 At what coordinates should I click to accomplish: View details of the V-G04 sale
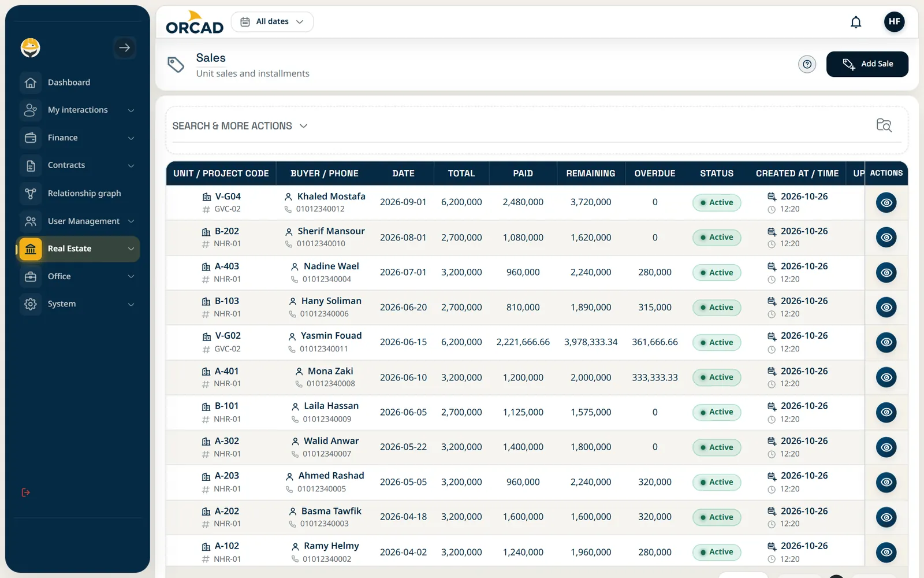(x=886, y=203)
